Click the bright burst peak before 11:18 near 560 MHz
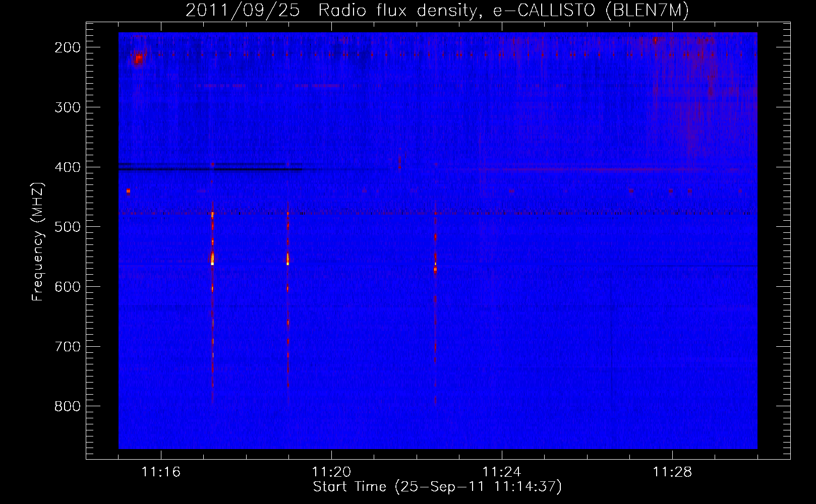This screenshot has width=816, height=504. pyautogui.click(x=212, y=259)
